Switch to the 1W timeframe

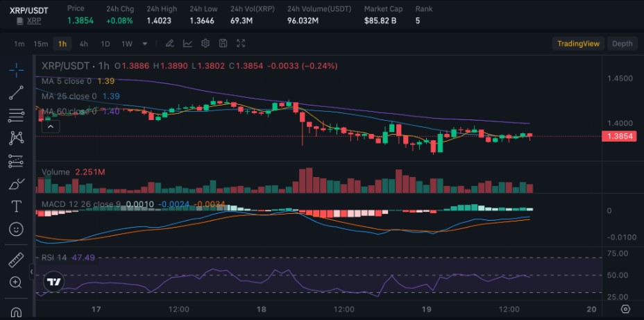click(x=127, y=44)
